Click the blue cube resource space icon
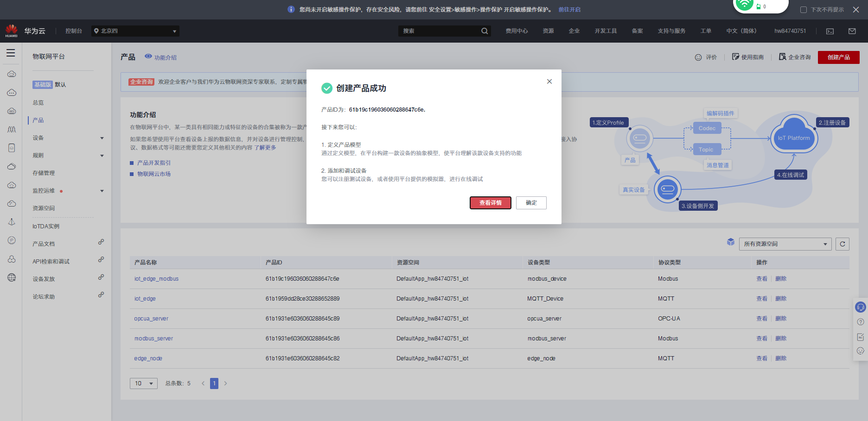This screenshot has height=421, width=868. [731, 242]
